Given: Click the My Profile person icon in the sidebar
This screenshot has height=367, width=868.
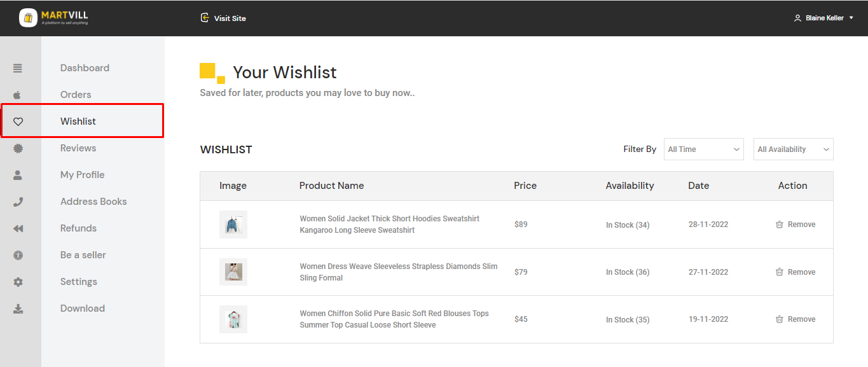Looking at the screenshot, I should click(18, 175).
